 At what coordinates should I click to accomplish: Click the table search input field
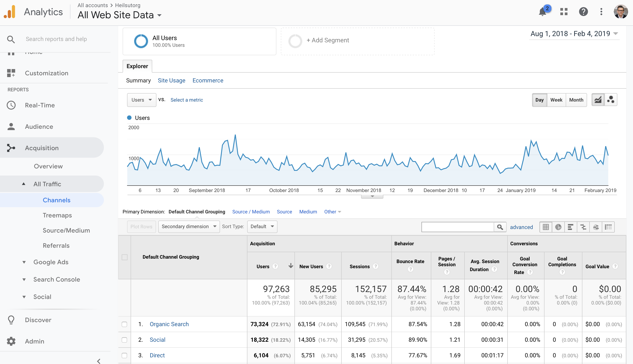[458, 227]
